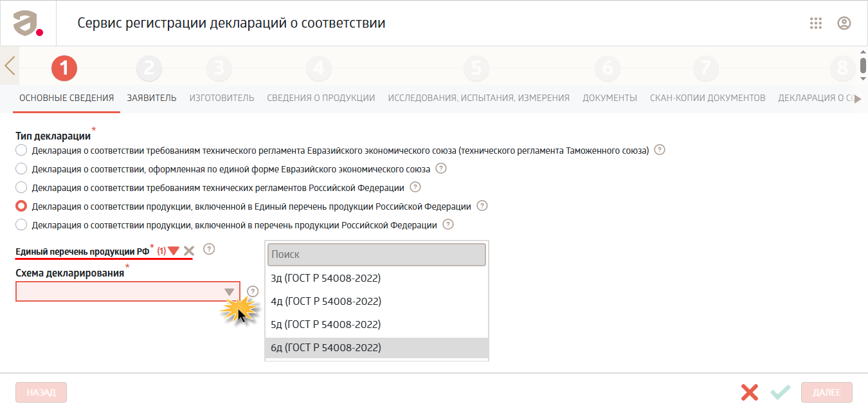Click the Далее button
The height and width of the screenshot is (411, 868).
pos(827,392)
